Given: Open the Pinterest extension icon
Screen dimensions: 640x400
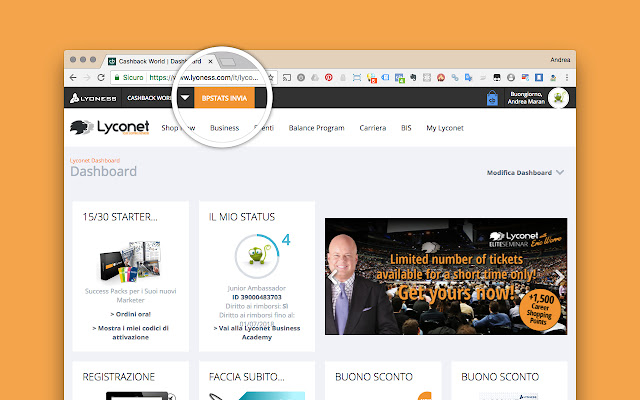Looking at the screenshot, I should (329, 77).
